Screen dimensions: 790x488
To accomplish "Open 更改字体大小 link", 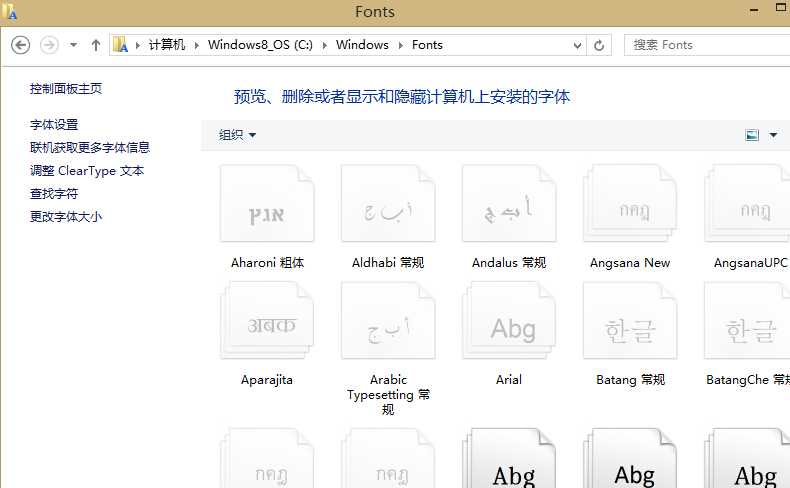I will pyautogui.click(x=66, y=217).
